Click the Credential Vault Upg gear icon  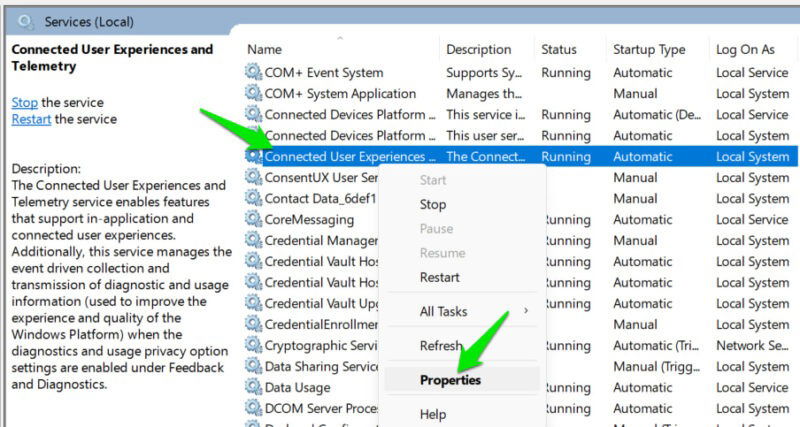253,303
